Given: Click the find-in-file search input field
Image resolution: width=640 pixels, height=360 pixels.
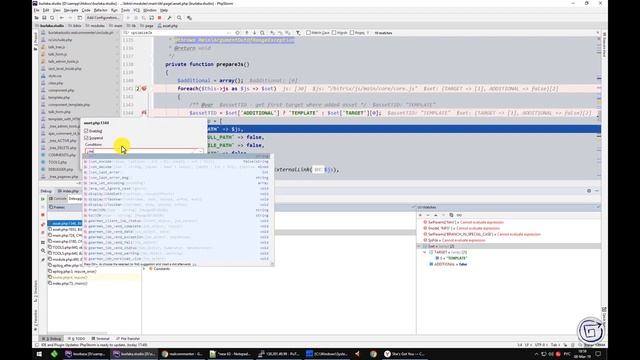Looking at the screenshot, I should pyautogui.click(x=179, y=33).
